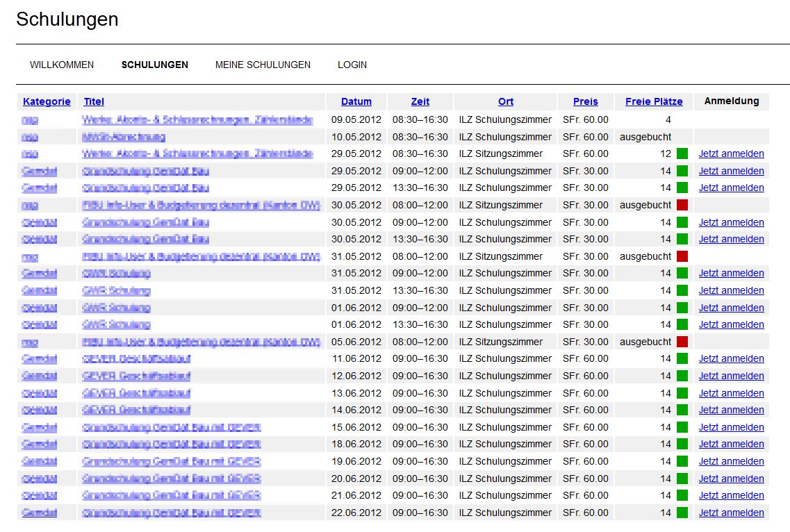Sort courses by Preis header
Screen dimensions: 790x532
click(585, 101)
